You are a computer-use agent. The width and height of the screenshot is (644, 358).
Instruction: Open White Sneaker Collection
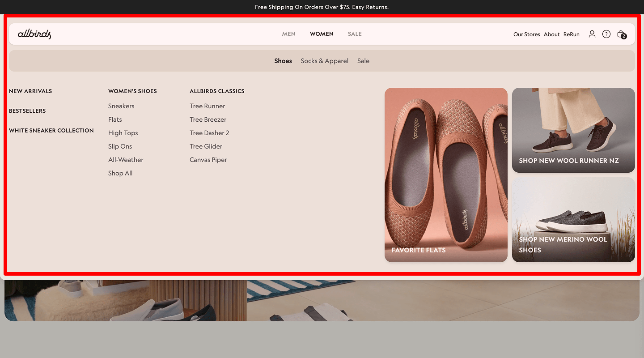pyautogui.click(x=51, y=131)
